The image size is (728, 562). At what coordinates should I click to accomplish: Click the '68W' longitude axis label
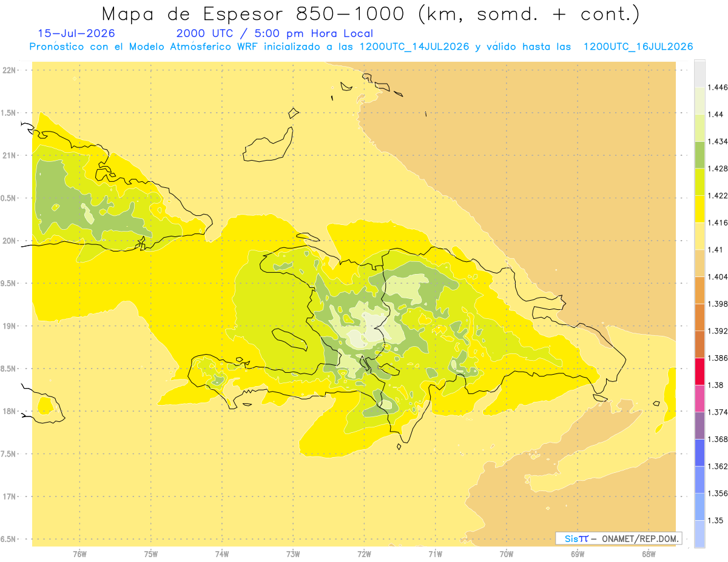[649, 554]
